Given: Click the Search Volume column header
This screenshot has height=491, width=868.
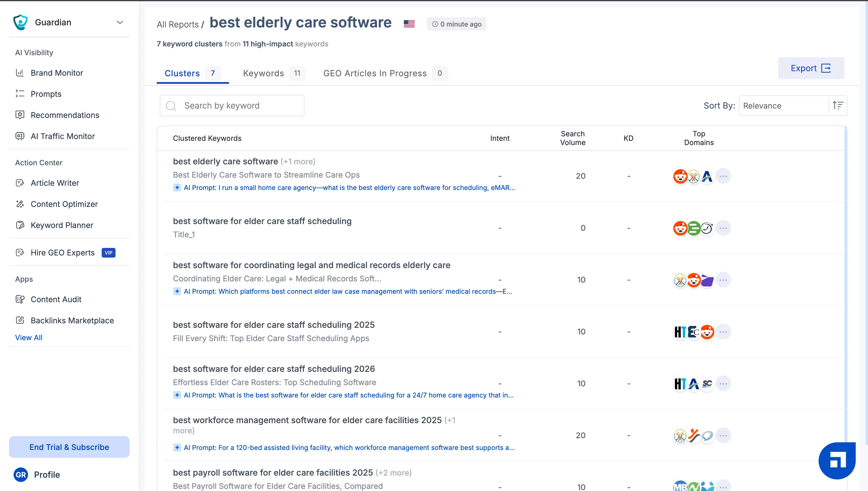Looking at the screenshot, I should (573, 138).
